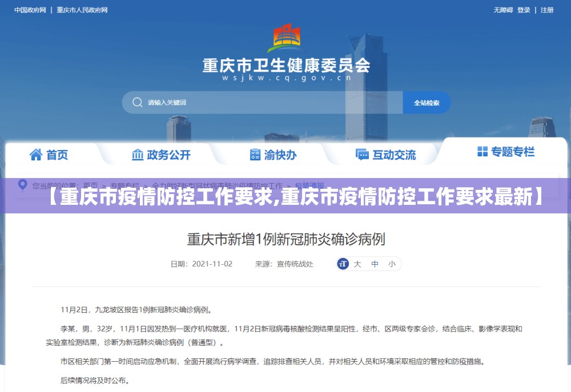Open the 中国政府网 link

(x=30, y=10)
